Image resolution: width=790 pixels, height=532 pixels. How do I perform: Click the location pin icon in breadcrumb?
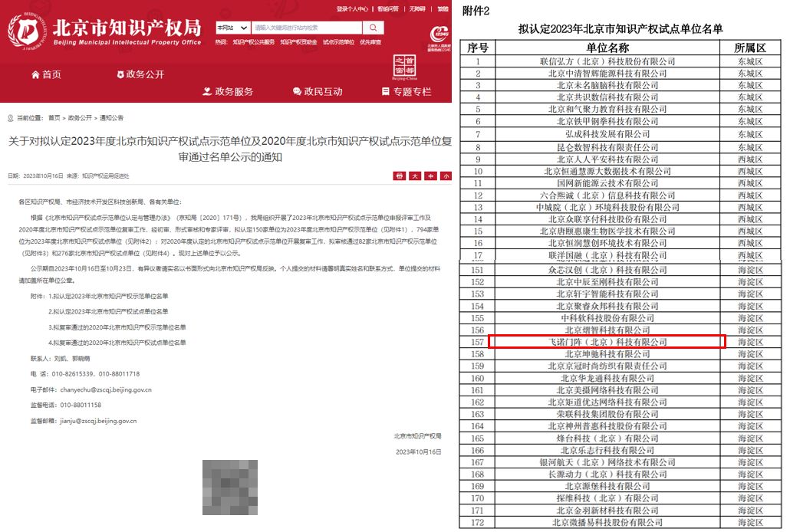[11, 118]
